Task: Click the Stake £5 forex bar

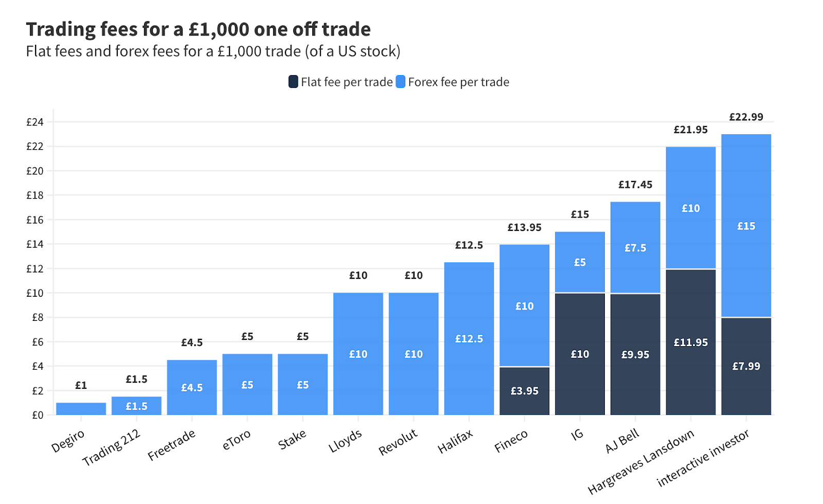Action: [x=303, y=384]
